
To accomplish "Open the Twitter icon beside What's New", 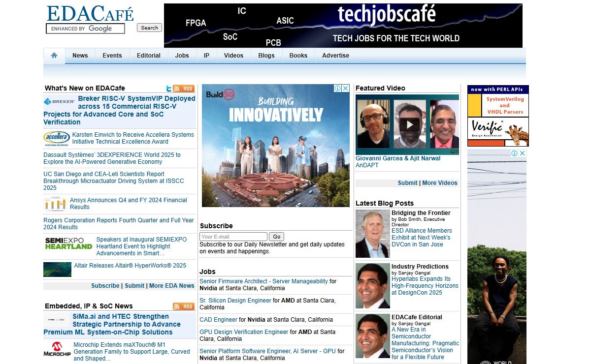I will (x=169, y=89).
